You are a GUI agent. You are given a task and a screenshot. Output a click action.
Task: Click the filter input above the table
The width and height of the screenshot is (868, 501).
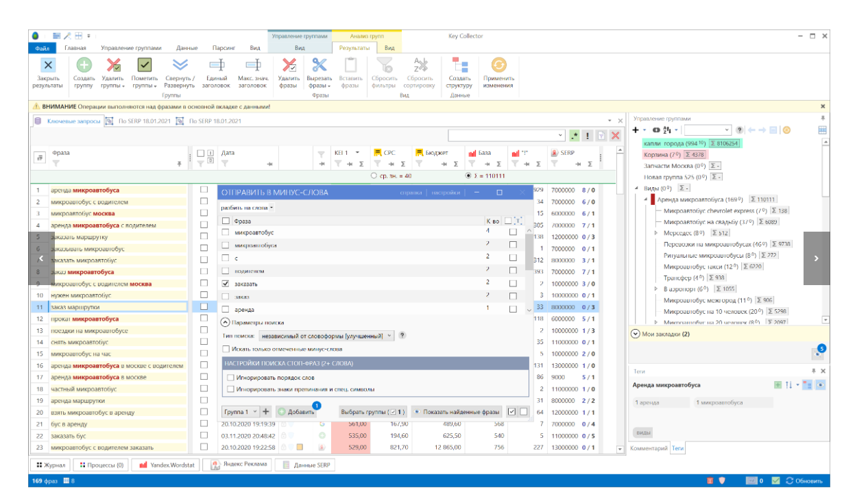tap(507, 136)
